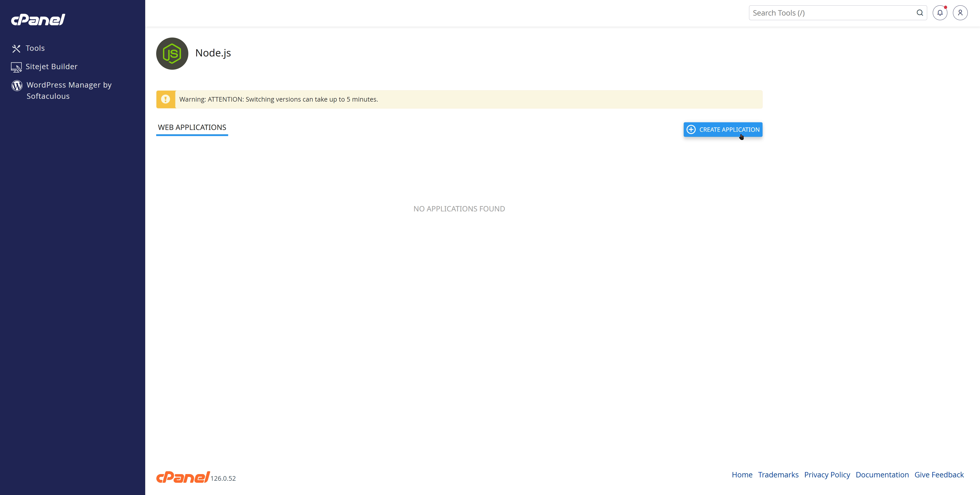
Task: Open the Home footer link
Action: 742,475
